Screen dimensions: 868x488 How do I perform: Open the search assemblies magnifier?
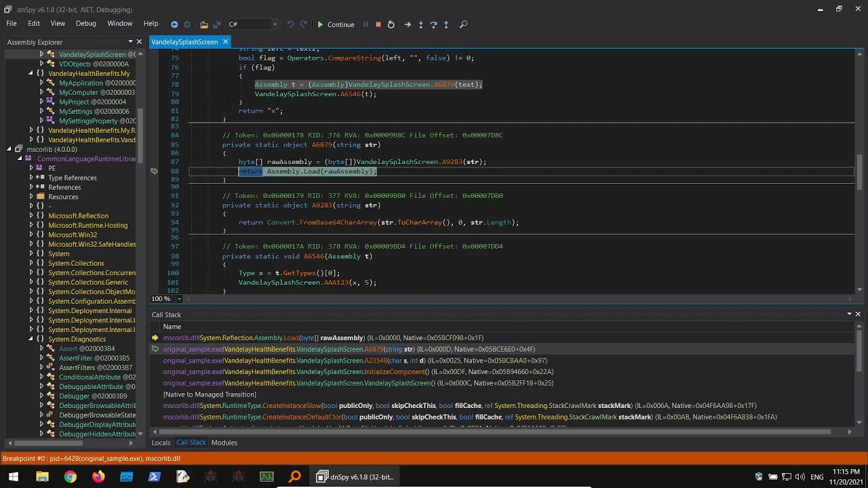pos(464,24)
